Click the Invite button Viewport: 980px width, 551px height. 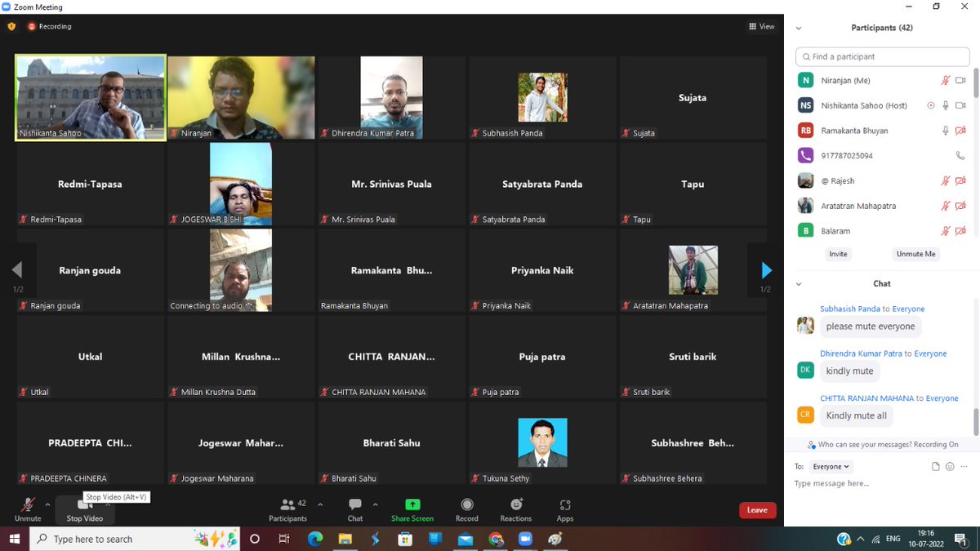[x=839, y=254]
